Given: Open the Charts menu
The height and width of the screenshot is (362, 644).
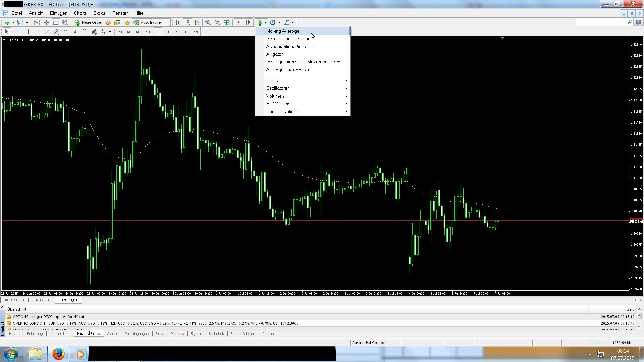Looking at the screenshot, I should [x=80, y=13].
